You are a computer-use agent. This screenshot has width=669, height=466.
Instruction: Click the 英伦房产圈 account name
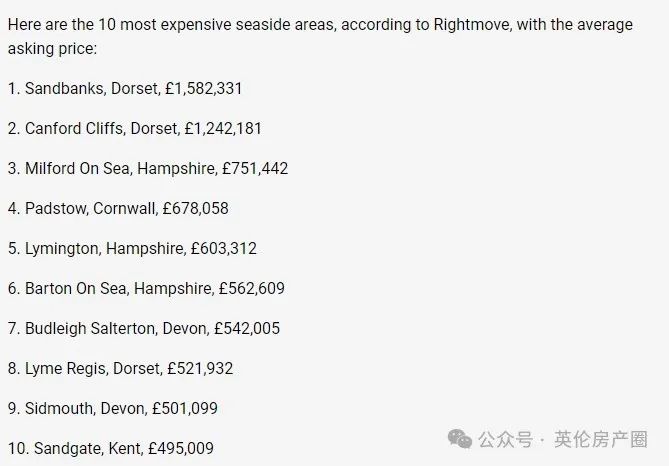[601, 440]
